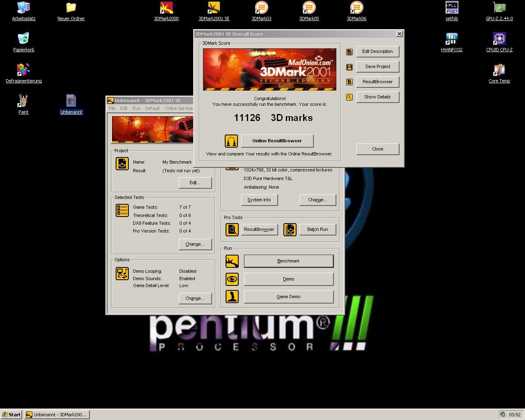Click the system tray clock showing 03:52
The width and height of the screenshot is (525, 420).
coord(514,415)
